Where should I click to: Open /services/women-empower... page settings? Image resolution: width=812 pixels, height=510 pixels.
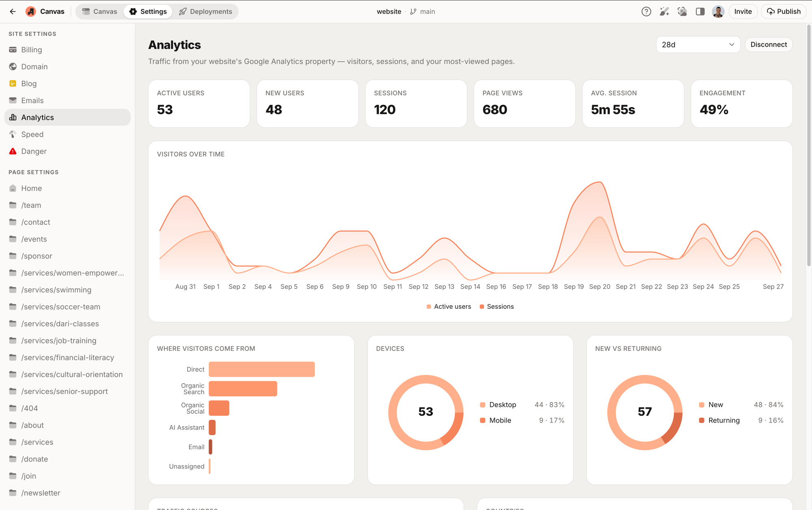(x=67, y=273)
